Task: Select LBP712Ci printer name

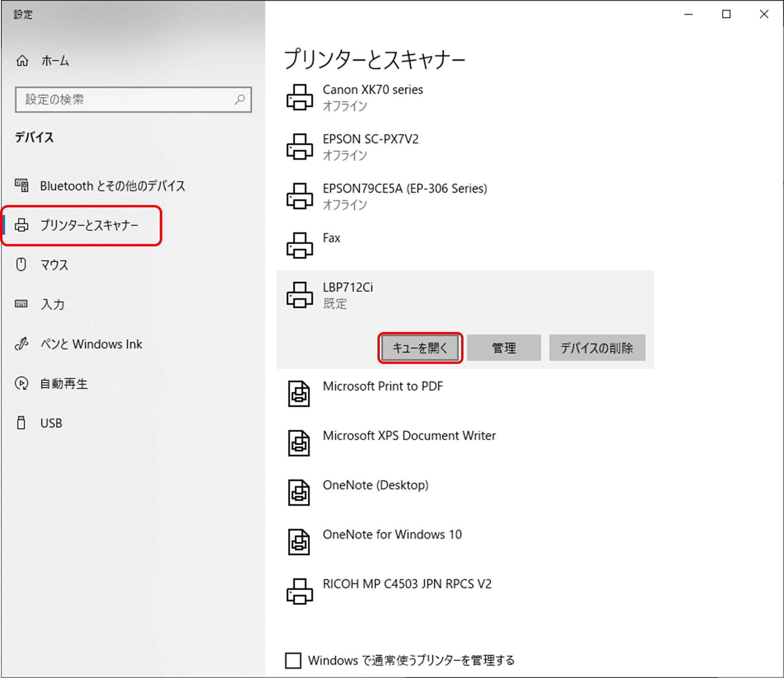Action: point(348,287)
